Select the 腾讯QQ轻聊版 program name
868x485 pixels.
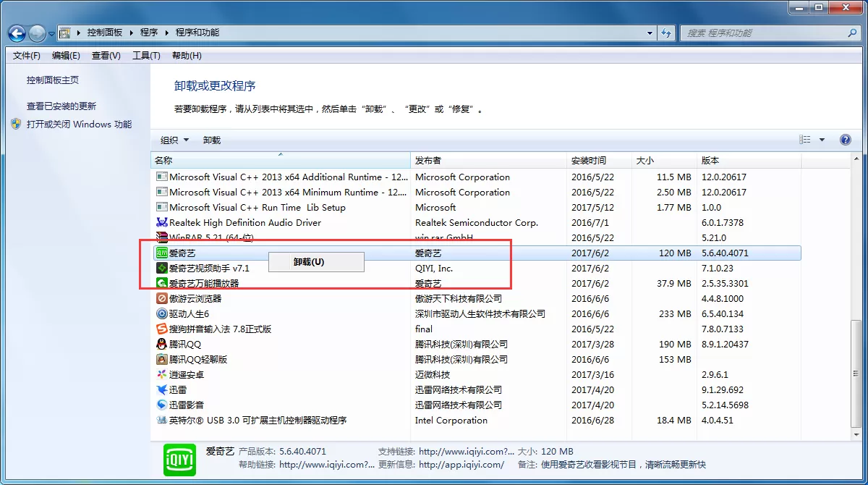198,360
